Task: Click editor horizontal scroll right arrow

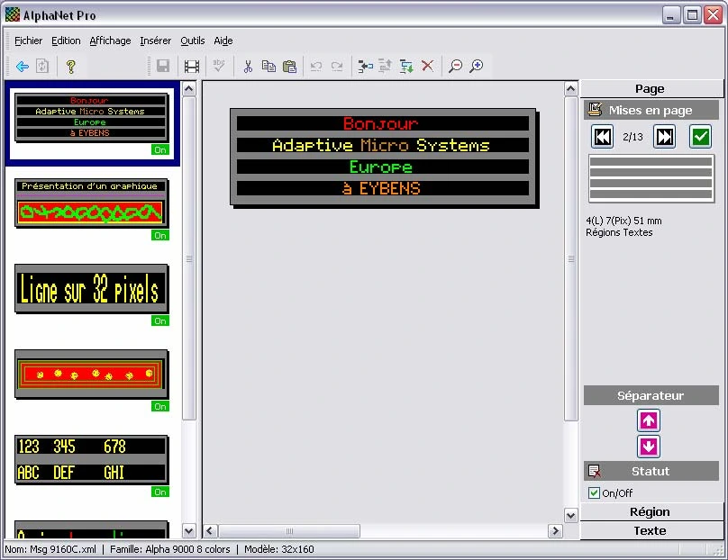Action: (x=555, y=531)
